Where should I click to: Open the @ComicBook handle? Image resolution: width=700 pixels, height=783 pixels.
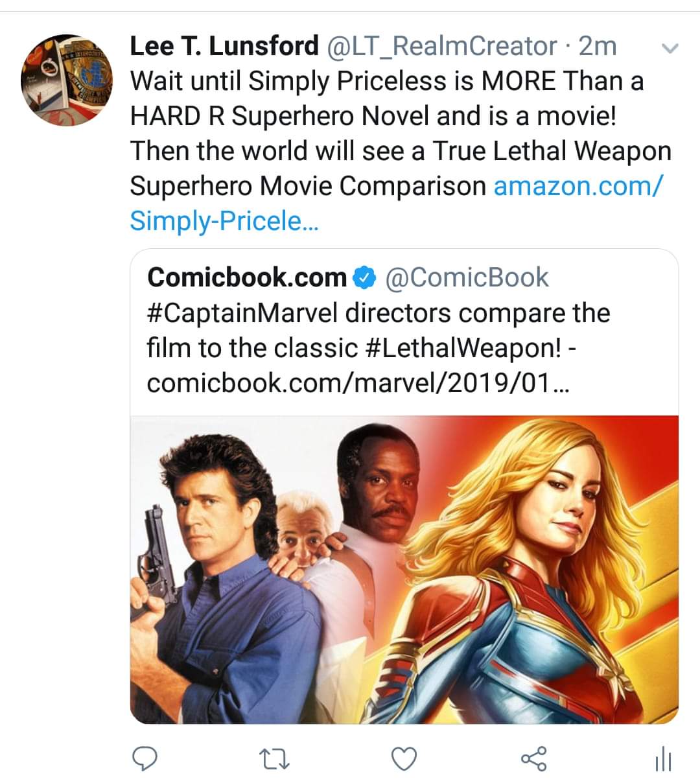tap(467, 277)
